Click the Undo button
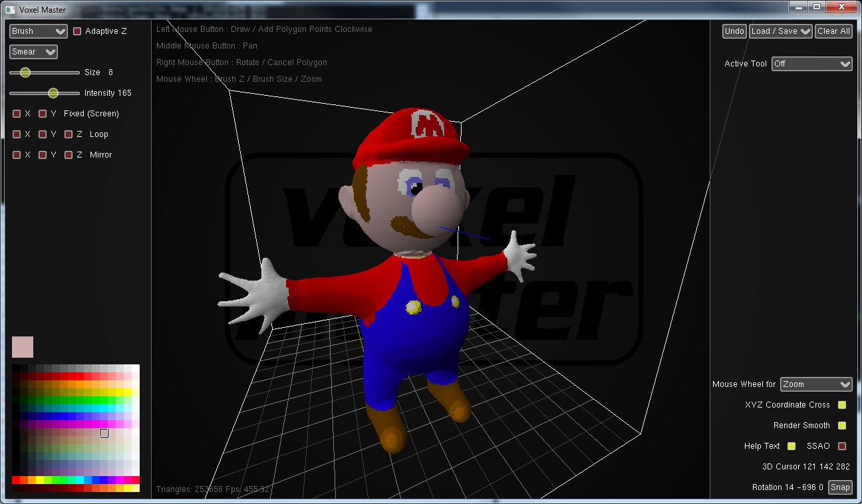This screenshot has width=862, height=504. [x=734, y=31]
